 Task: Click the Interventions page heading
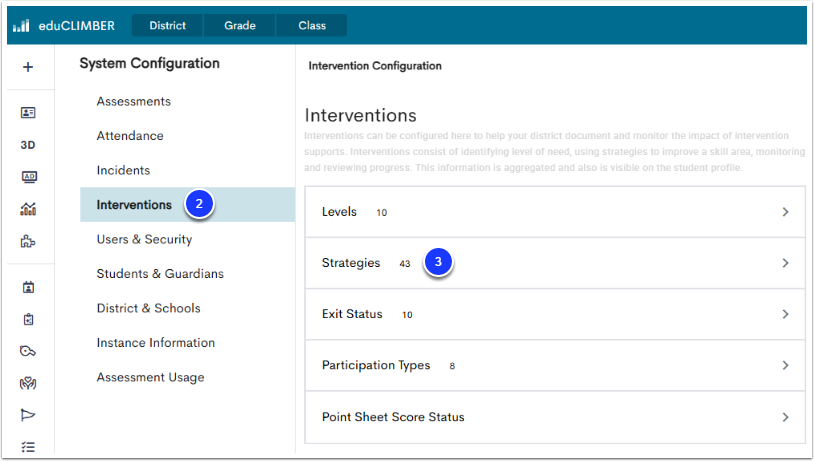click(360, 115)
